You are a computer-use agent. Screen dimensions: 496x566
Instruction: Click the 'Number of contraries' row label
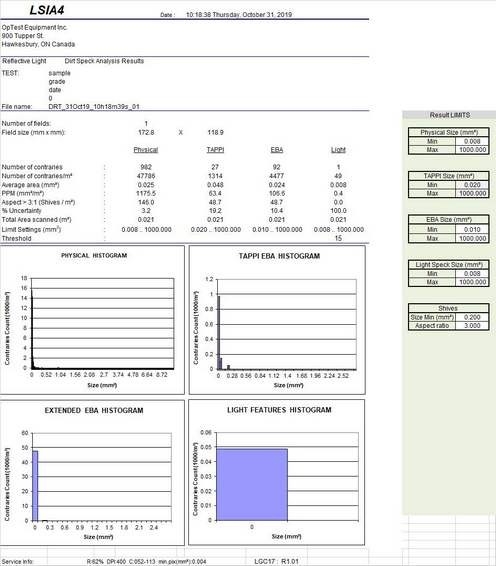(32, 167)
